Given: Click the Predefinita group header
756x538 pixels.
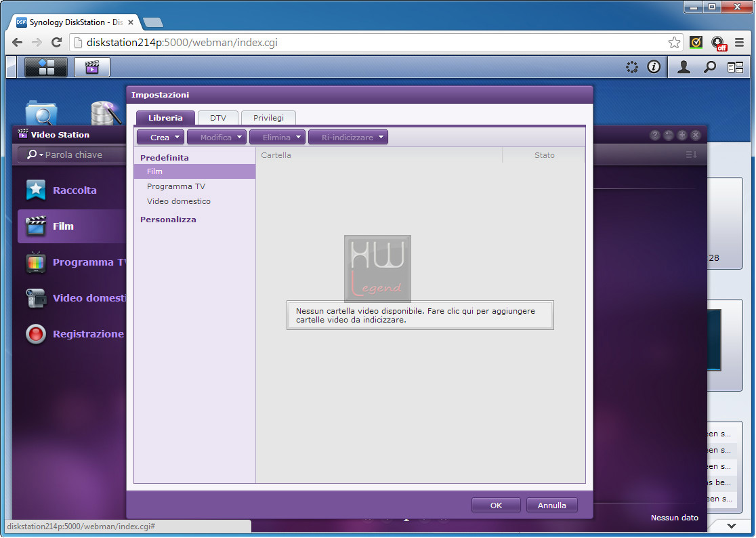Looking at the screenshot, I should [x=165, y=158].
